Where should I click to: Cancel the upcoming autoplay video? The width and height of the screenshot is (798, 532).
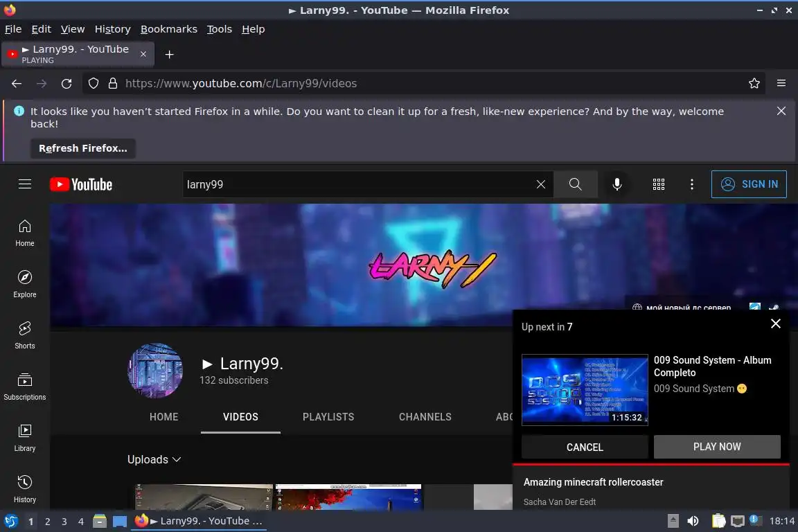click(585, 447)
